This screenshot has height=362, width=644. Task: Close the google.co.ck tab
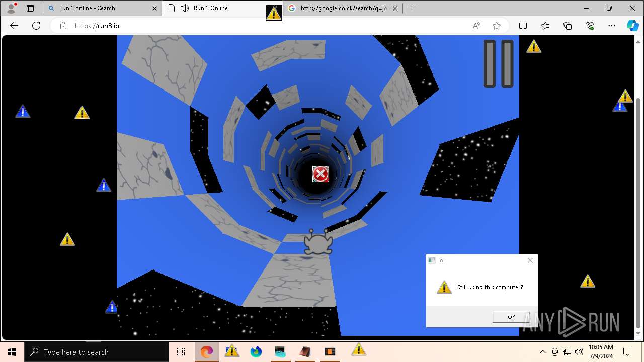point(395,8)
